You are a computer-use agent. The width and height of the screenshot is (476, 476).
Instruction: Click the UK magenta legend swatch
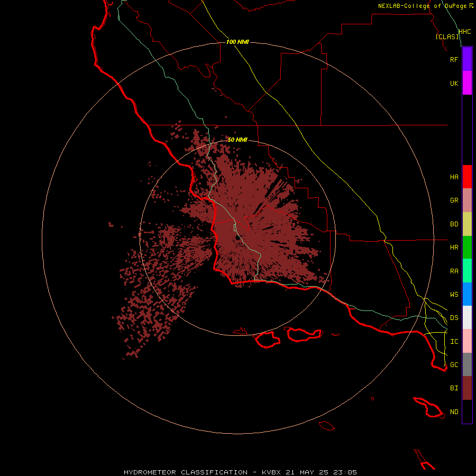pyautogui.click(x=467, y=83)
